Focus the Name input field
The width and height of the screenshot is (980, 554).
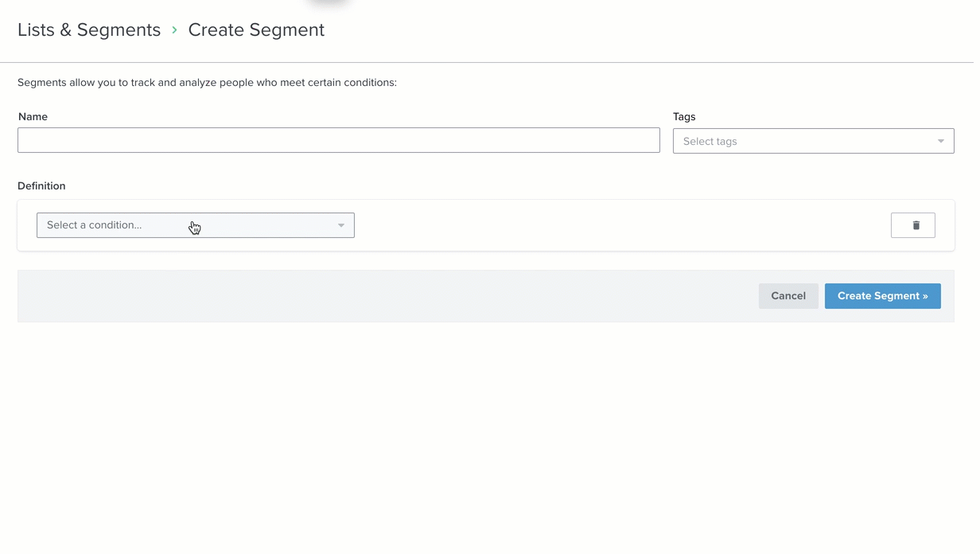338,140
